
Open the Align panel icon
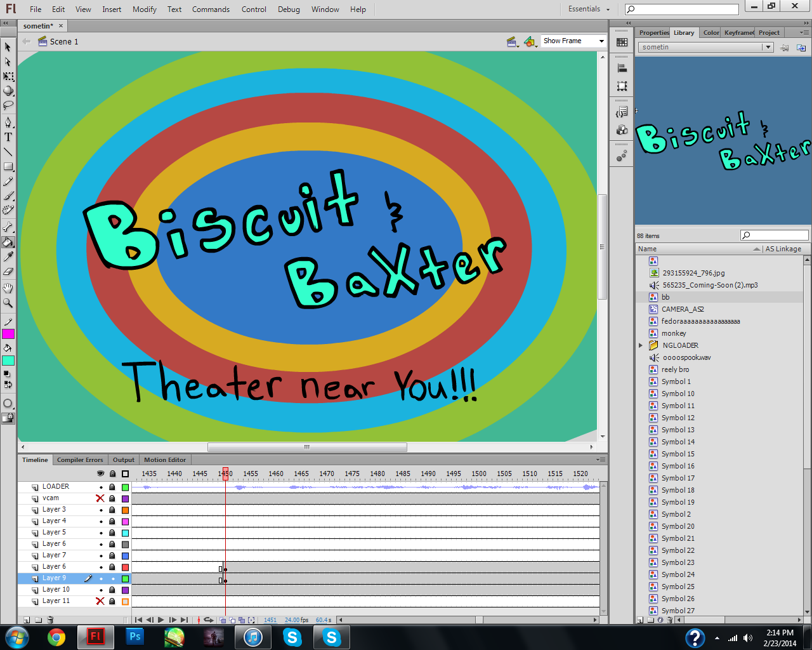[x=622, y=69]
